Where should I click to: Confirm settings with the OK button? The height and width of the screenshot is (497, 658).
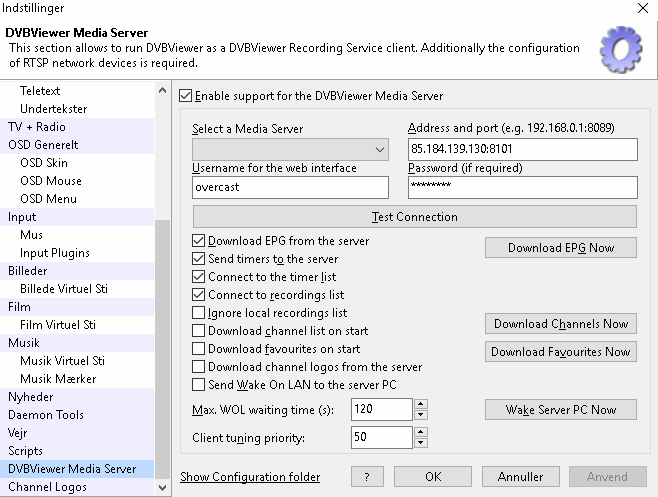point(433,477)
